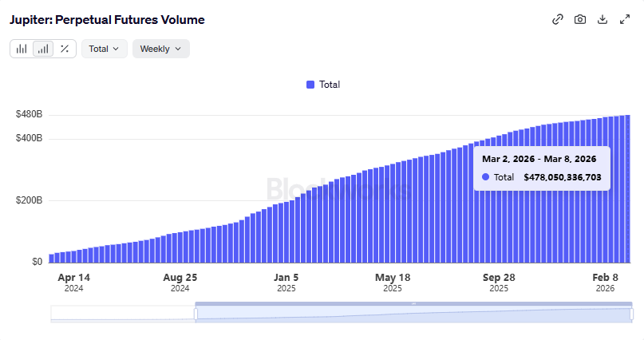Image resolution: width=644 pixels, height=340 pixels.
Task: Download the chart data
Action: 603,19
